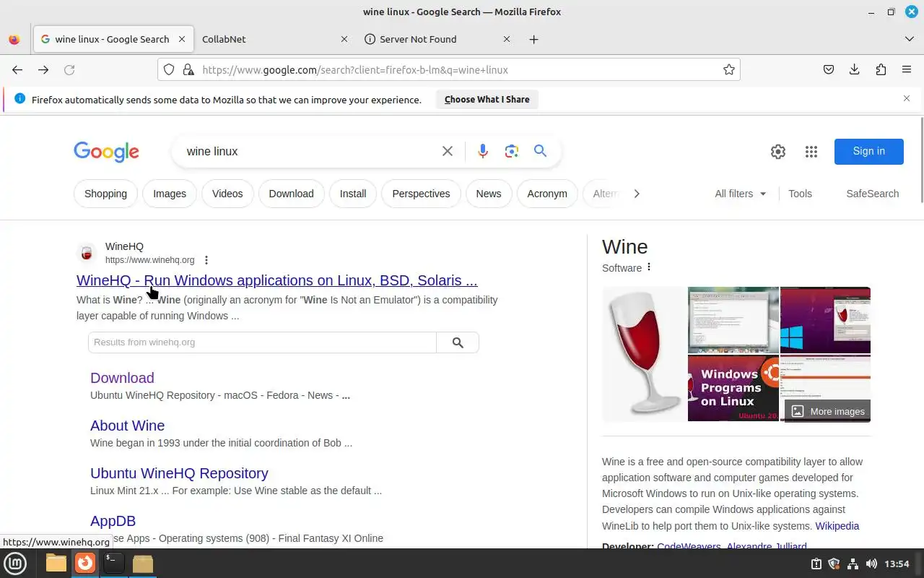Select the Acronym filter chip
Image resolution: width=924 pixels, height=578 pixels.
(x=547, y=194)
